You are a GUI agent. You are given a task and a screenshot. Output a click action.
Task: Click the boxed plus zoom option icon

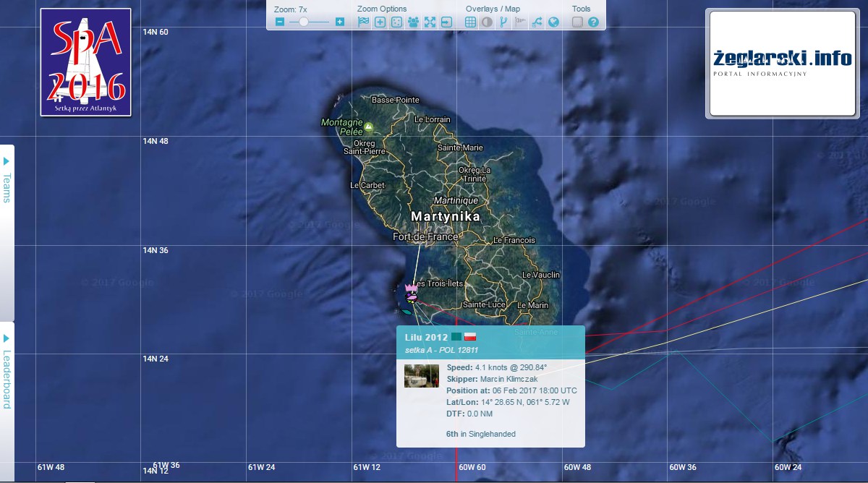380,22
